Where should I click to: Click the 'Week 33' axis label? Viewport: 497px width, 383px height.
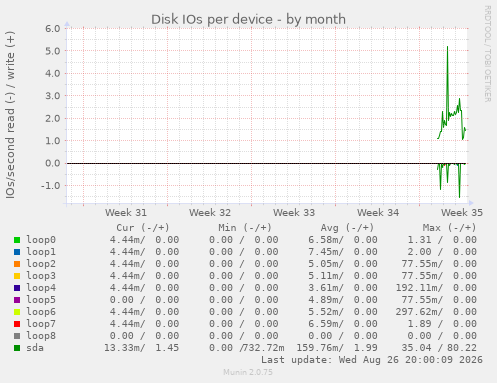pyautogui.click(x=294, y=213)
